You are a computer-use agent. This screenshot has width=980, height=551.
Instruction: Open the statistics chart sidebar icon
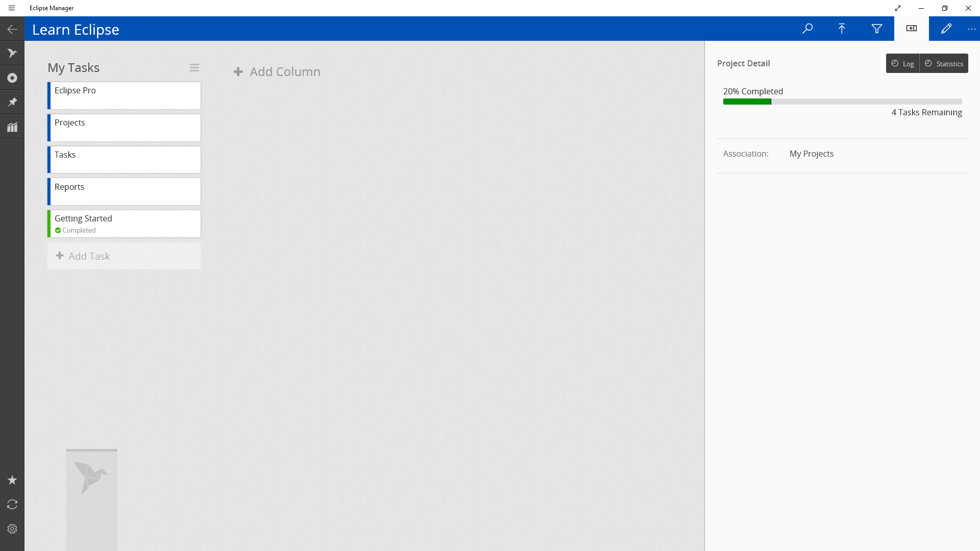(12, 127)
